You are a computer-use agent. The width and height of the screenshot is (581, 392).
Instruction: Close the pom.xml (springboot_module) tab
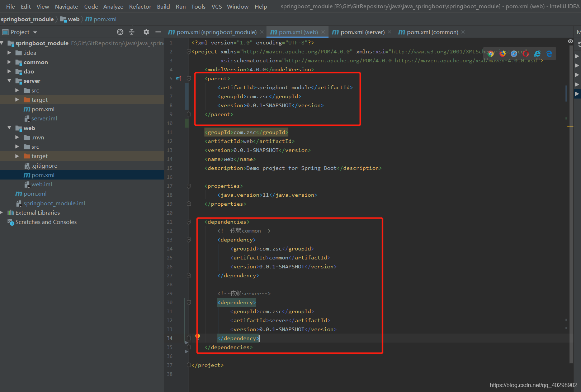click(262, 32)
